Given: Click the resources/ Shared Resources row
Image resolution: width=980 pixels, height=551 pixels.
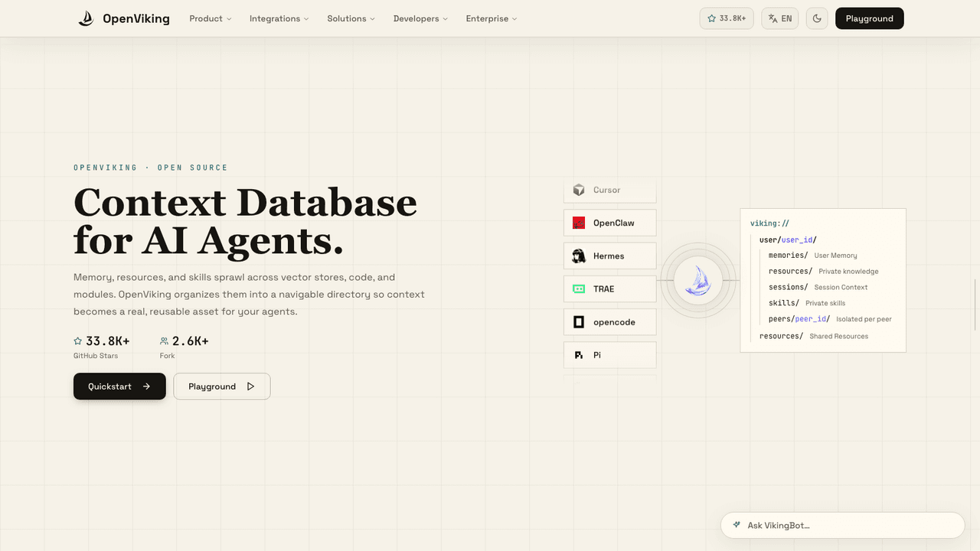Looking at the screenshot, I should [x=814, y=336].
